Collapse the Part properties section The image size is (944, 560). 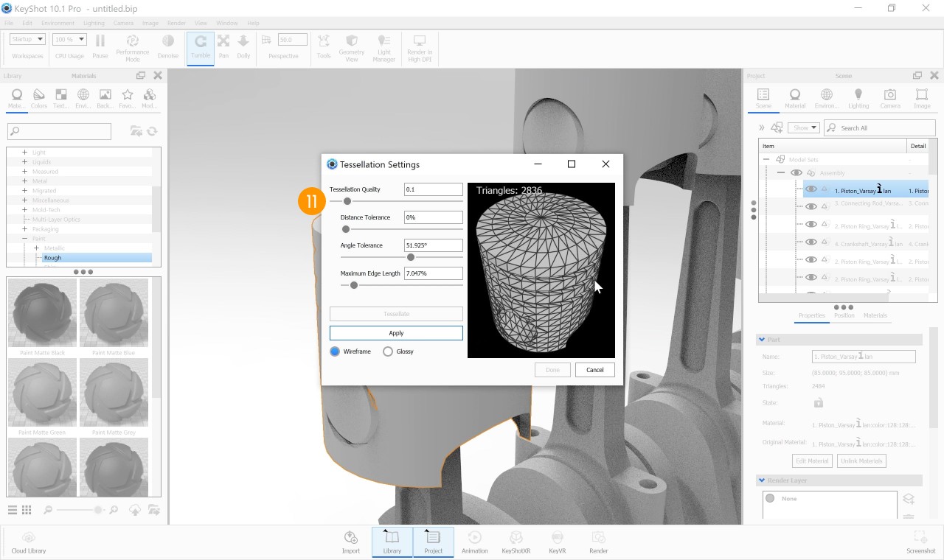coord(761,340)
